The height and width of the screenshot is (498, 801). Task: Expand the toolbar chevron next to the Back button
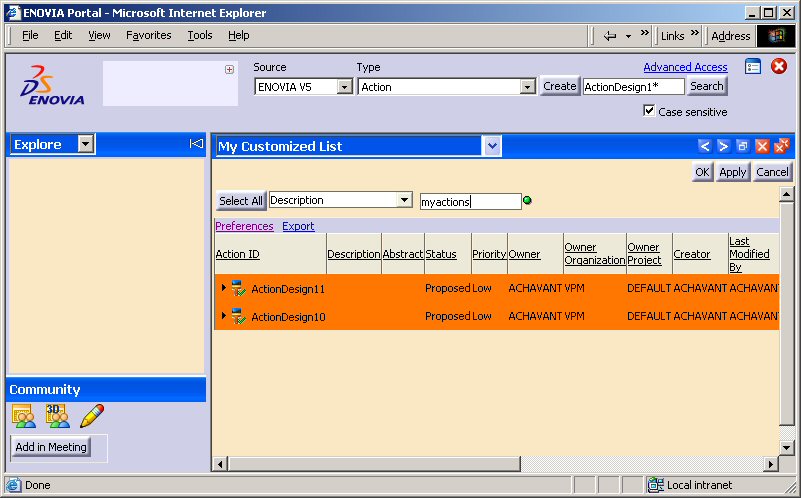645,33
